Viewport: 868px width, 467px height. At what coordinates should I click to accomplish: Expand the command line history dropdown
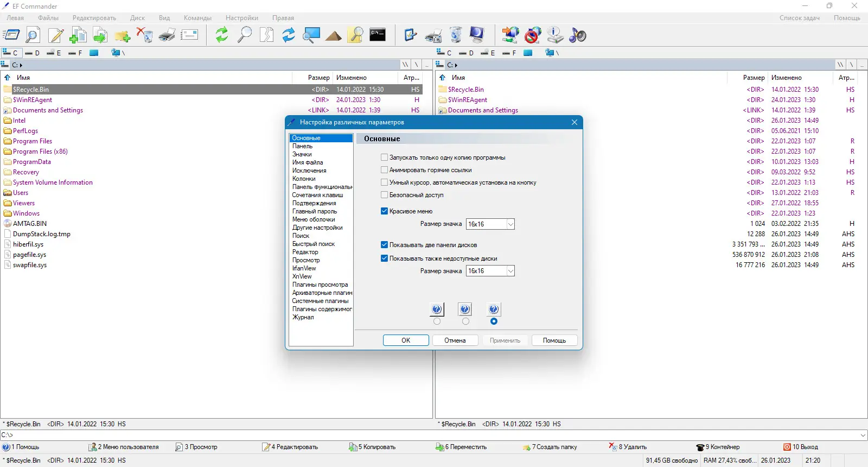863,435
